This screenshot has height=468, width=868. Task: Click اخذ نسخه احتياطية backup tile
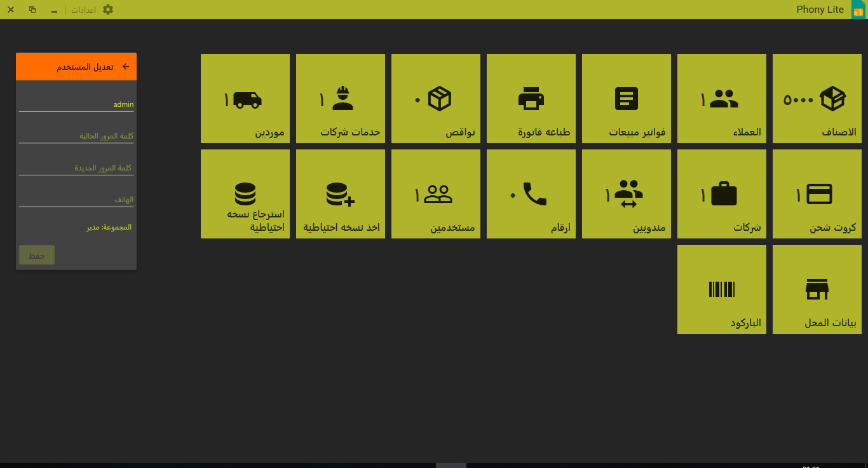(341, 194)
